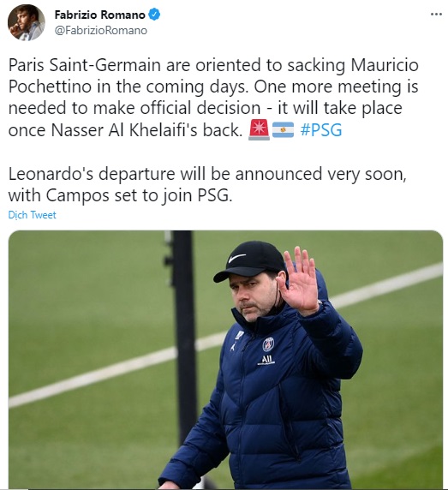Click the blue verified badge
The height and width of the screenshot is (490, 448).
[154, 15]
